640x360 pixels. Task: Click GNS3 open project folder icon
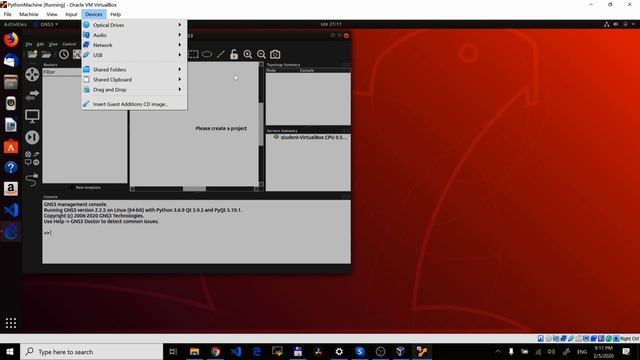pos(47,54)
